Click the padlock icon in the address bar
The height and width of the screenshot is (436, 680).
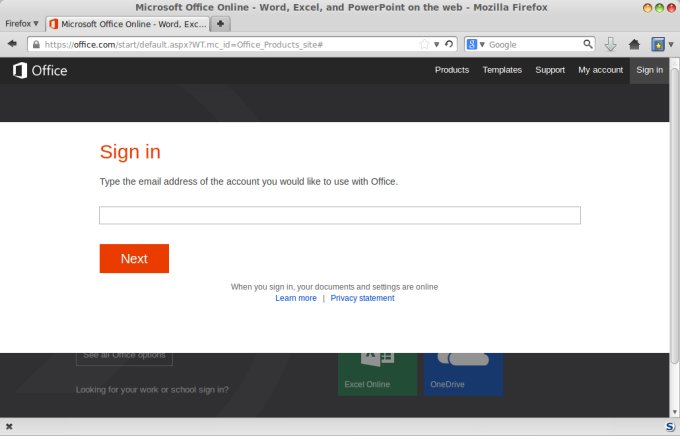click(36, 44)
